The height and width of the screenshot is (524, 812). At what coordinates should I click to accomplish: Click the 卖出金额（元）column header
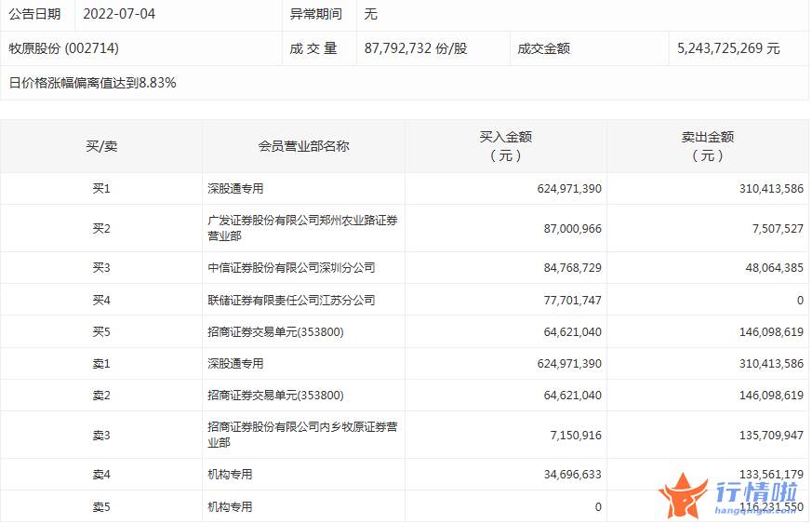pos(708,146)
